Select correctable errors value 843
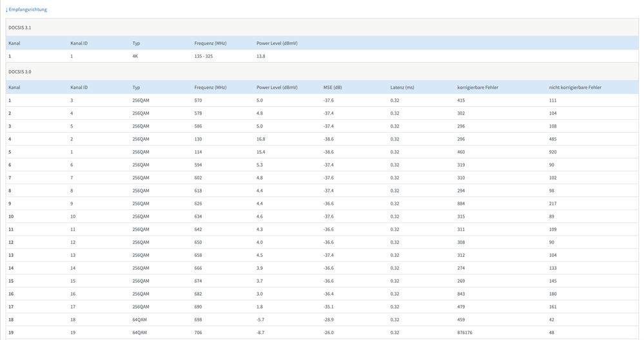Image resolution: width=644 pixels, height=340 pixels. point(461,294)
